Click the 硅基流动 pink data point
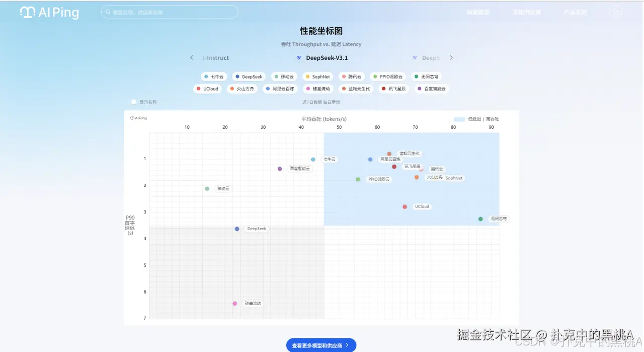 pyautogui.click(x=234, y=304)
